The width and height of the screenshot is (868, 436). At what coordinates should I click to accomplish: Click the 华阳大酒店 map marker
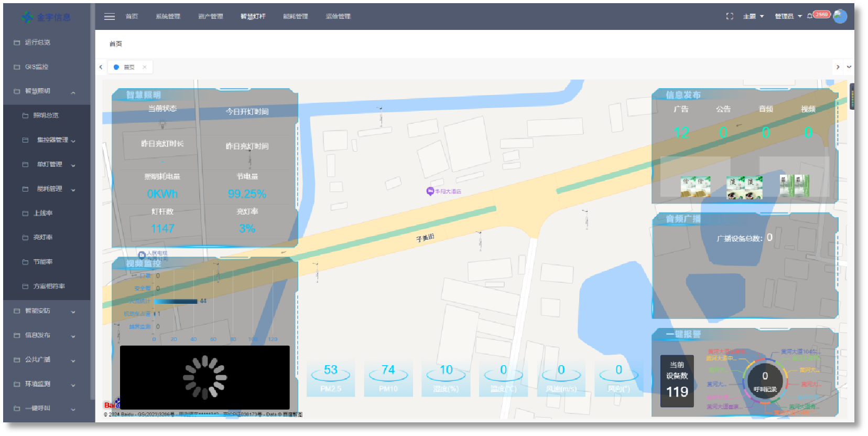(430, 192)
